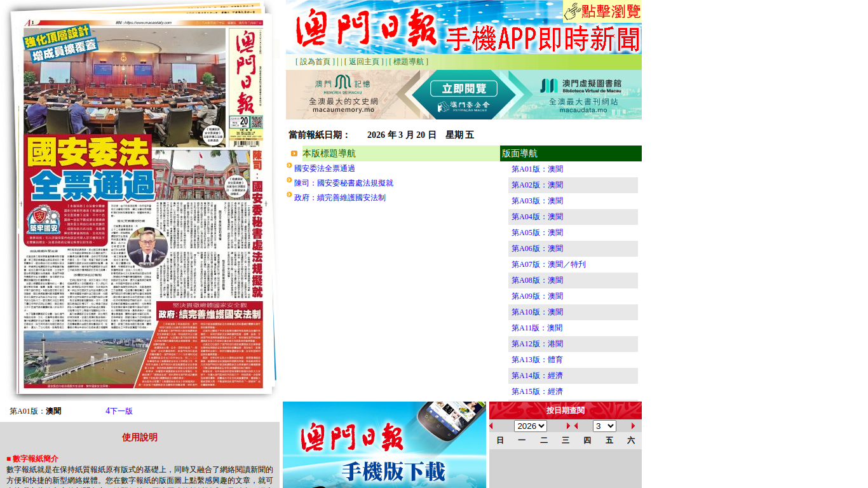This screenshot has width=868, height=488.
Task: Open page 第A09版：澳聞
Action: (x=537, y=296)
